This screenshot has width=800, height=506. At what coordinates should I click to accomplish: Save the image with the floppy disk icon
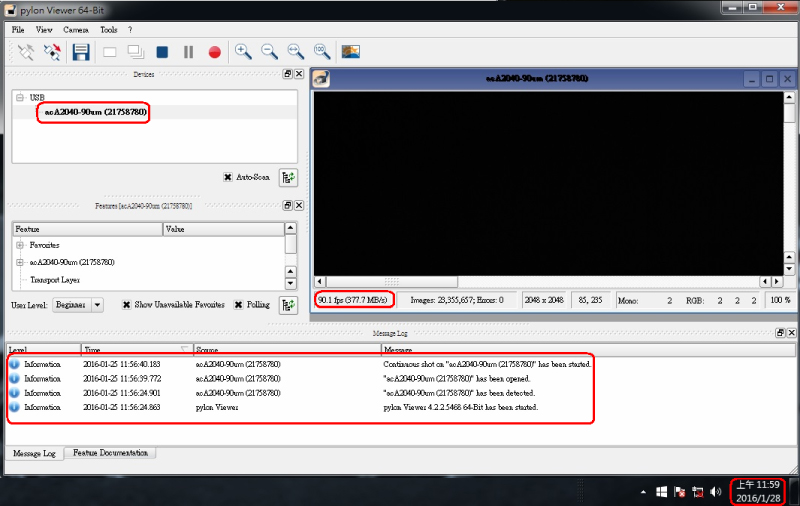pos(80,52)
